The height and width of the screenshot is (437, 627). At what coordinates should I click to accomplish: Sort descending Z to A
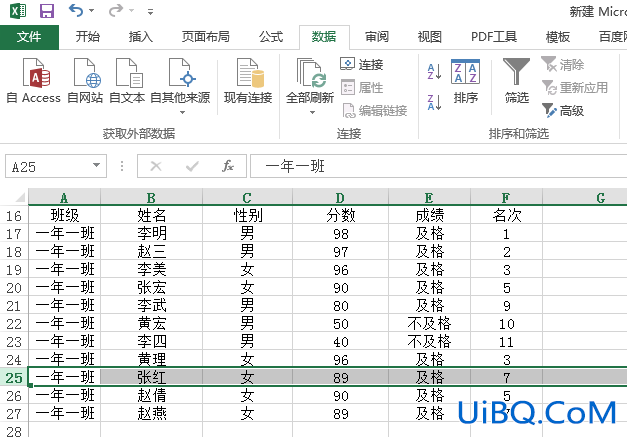coord(434,102)
